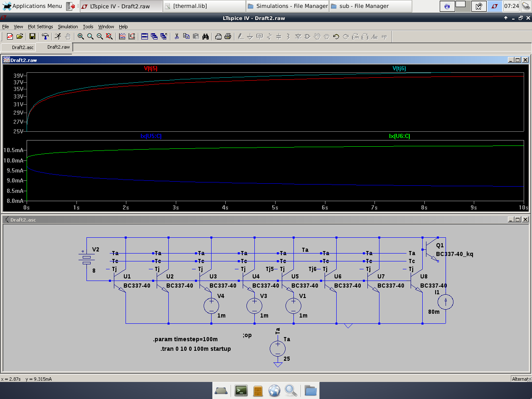
Task: Click the Zoom Full Extents icon
Action: [109, 37]
